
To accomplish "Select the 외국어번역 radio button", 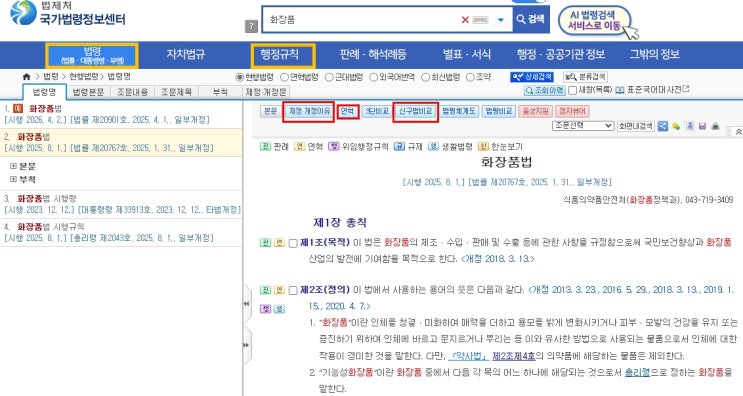I will pos(373,77).
